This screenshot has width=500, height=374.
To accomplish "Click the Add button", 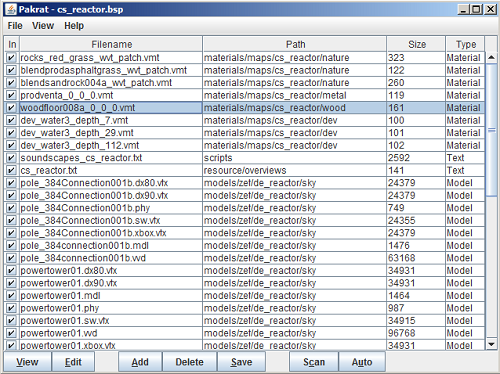I will [140, 362].
